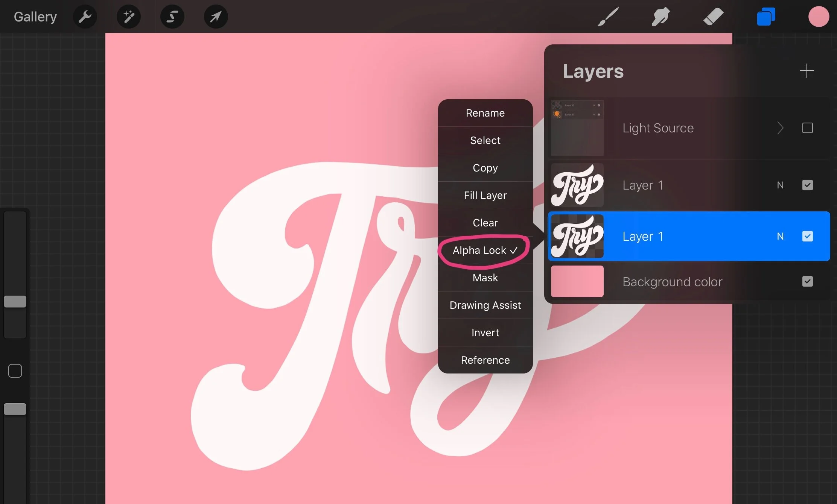Image resolution: width=837 pixels, height=504 pixels.
Task: Open the Actions menu wrench icon
Action: [x=85, y=16]
